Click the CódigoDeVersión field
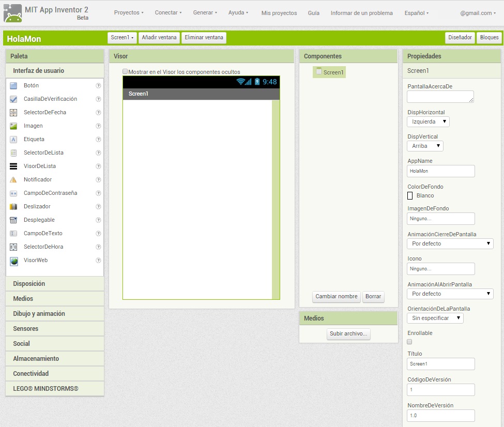Screen dimensions: 504x427 pyautogui.click(x=441, y=390)
